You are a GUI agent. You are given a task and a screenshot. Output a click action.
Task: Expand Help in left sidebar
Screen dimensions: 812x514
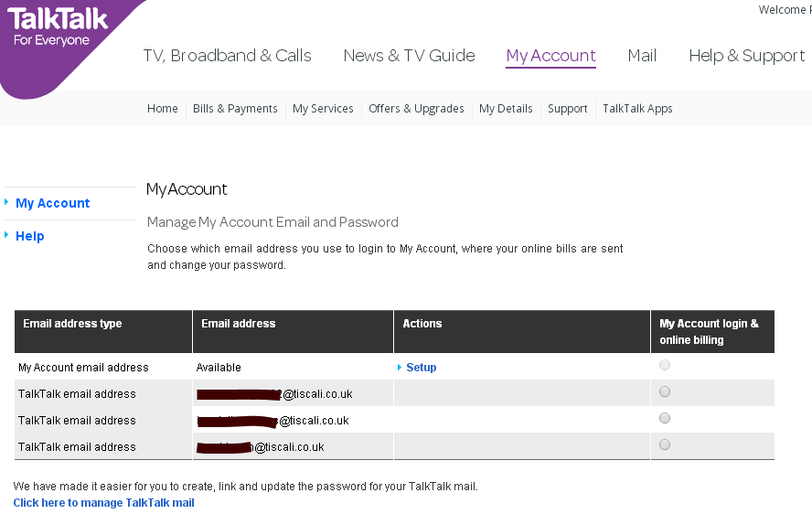[x=29, y=236]
